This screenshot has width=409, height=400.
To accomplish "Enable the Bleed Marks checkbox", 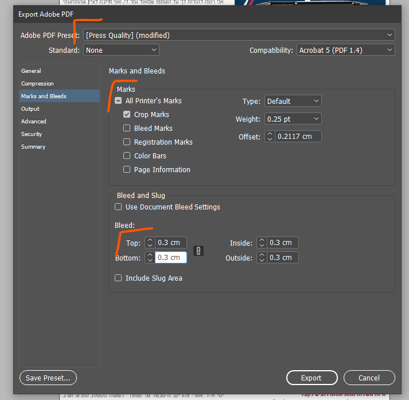I will pos(127,128).
